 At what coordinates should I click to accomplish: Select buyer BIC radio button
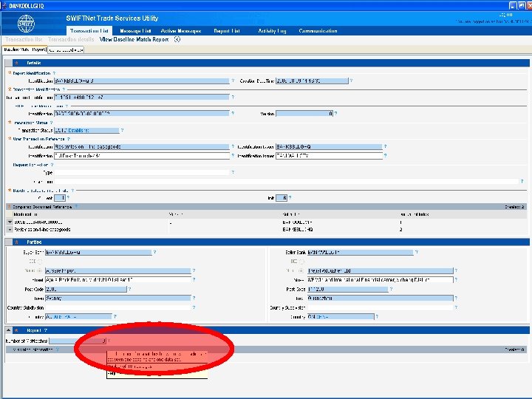tap(40, 262)
